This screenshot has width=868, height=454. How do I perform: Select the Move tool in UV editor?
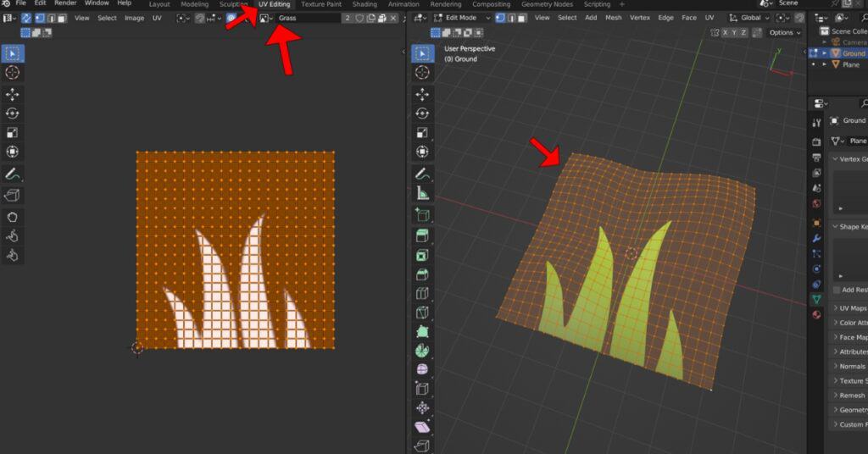[x=12, y=95]
